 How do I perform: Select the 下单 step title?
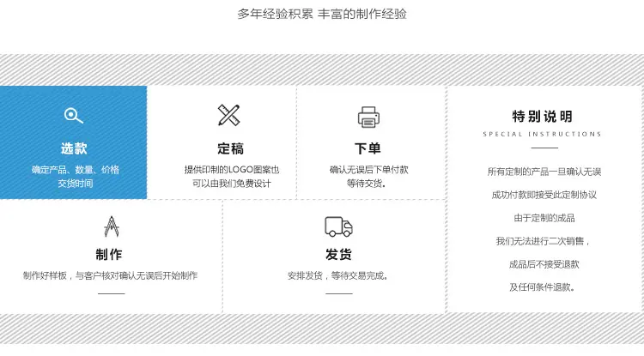368,148
